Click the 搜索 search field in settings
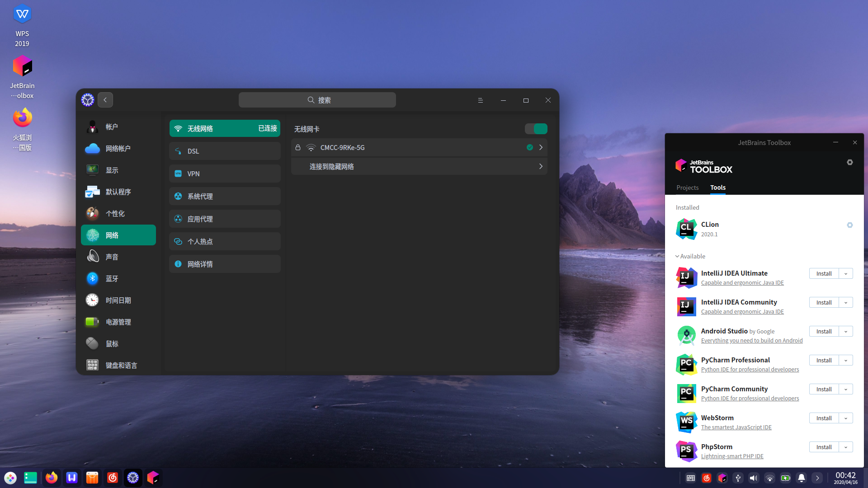 click(x=317, y=100)
